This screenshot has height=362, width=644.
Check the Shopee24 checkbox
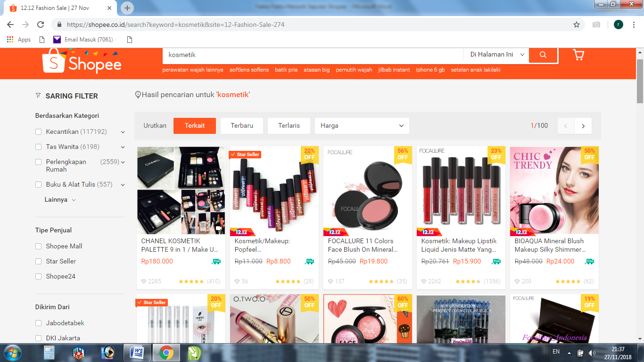pos(39,276)
